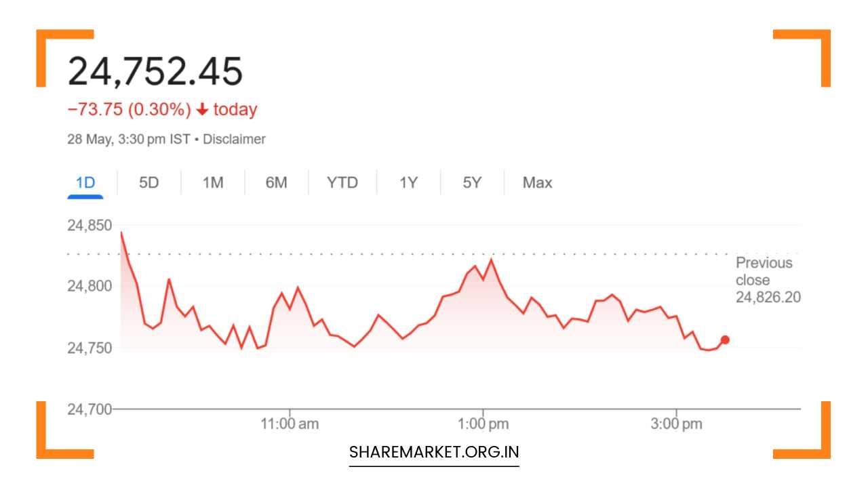Open the 1M chart timeframe
This screenshot has height=488, width=868.
coord(212,182)
